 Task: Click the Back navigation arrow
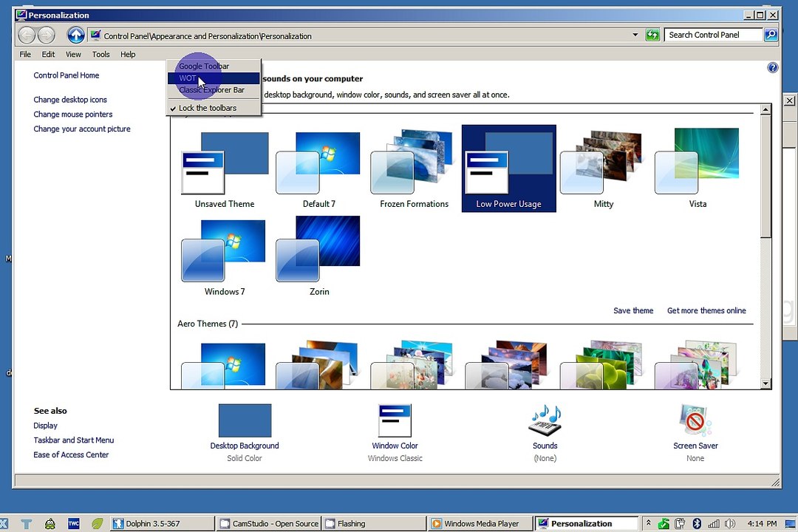[27, 35]
